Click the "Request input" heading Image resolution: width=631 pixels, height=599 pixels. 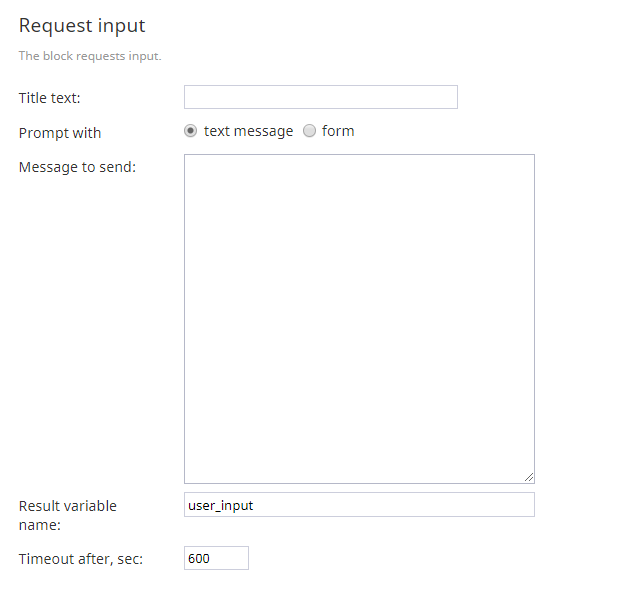[x=82, y=26]
